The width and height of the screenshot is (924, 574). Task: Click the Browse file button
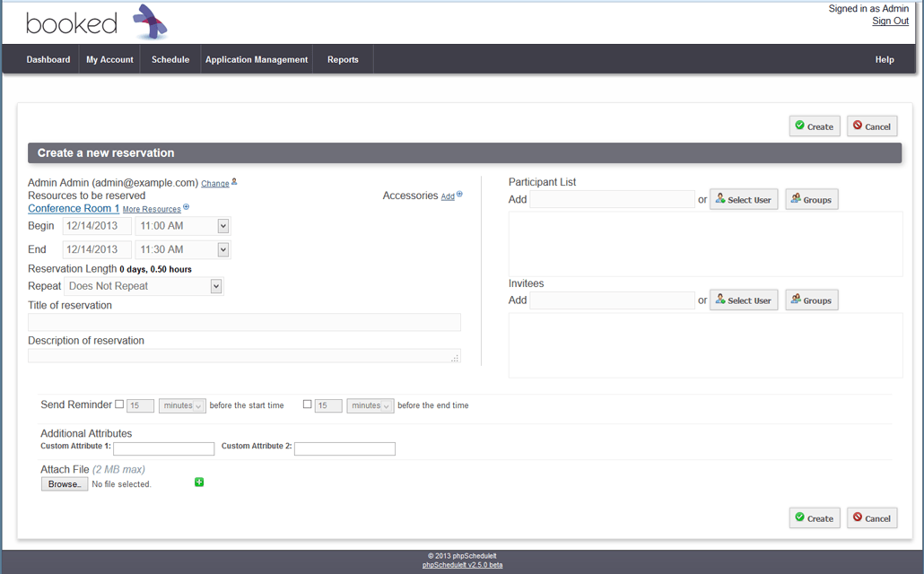click(x=65, y=484)
